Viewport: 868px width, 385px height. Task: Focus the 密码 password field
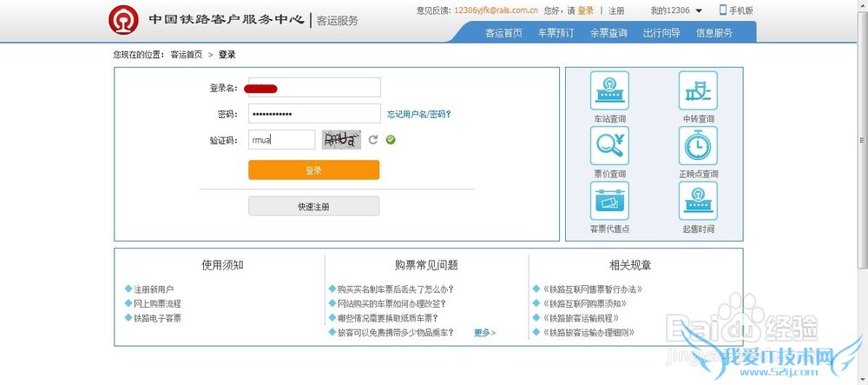click(x=314, y=114)
